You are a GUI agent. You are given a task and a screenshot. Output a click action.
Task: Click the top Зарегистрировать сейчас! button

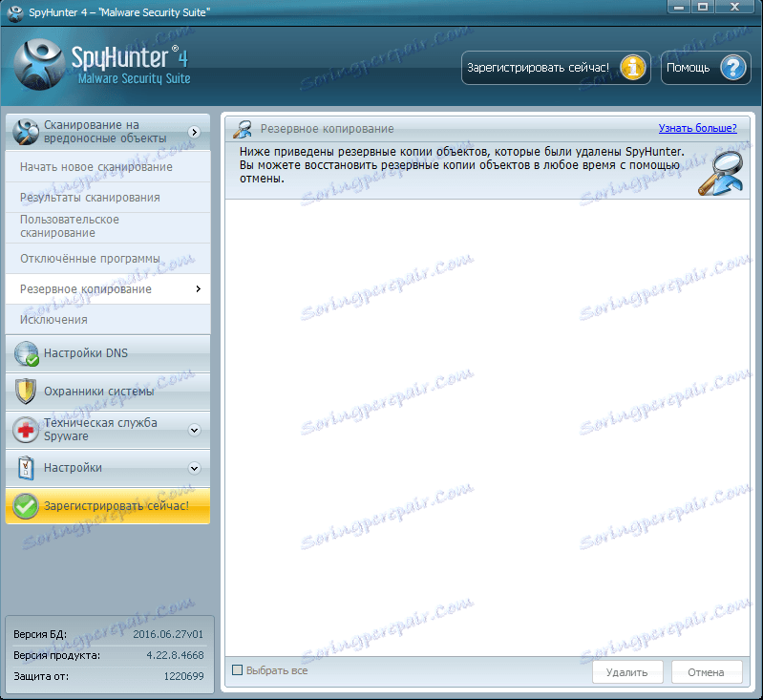coord(556,68)
